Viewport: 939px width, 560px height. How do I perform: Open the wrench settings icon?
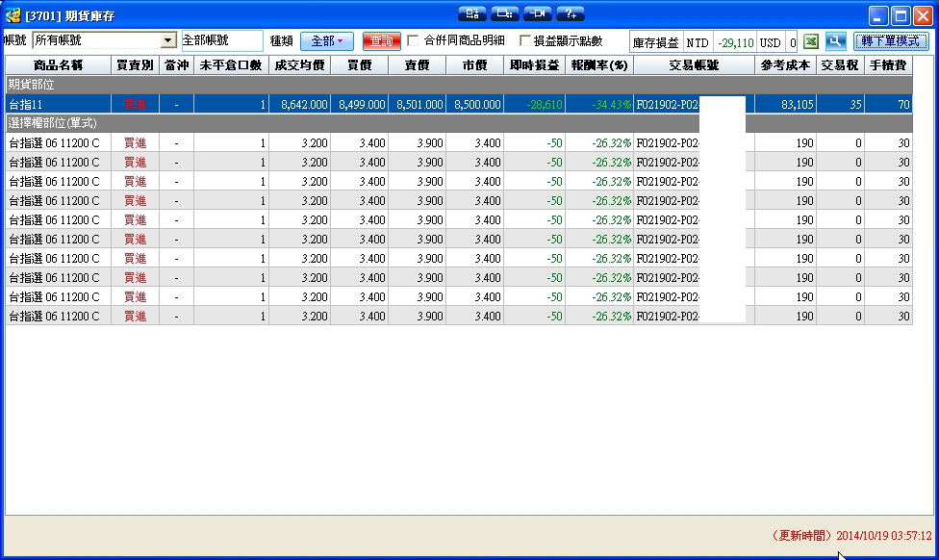835,41
